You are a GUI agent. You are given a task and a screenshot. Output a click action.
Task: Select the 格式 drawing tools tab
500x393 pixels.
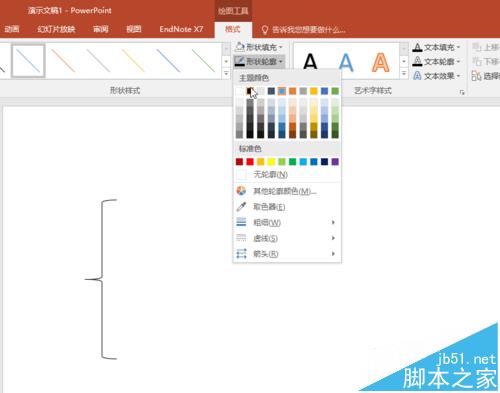click(x=233, y=29)
